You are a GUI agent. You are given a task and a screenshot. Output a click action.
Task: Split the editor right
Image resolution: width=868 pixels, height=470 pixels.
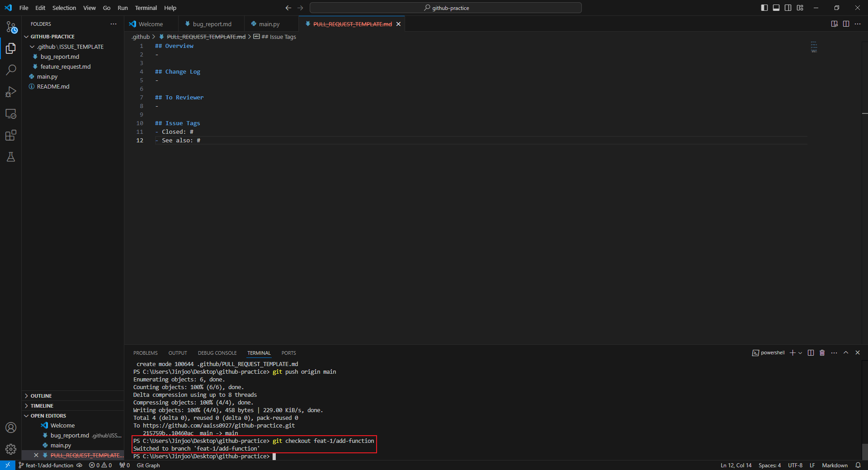846,24
